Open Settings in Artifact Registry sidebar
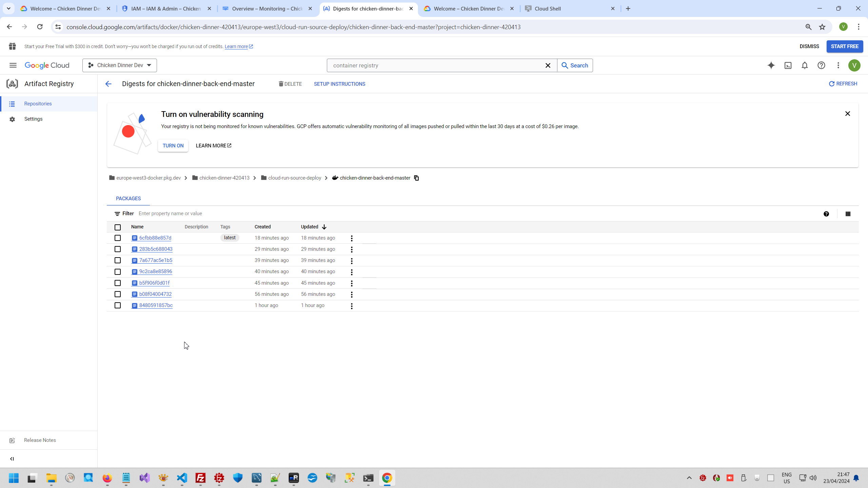The image size is (868, 488). [x=33, y=119]
